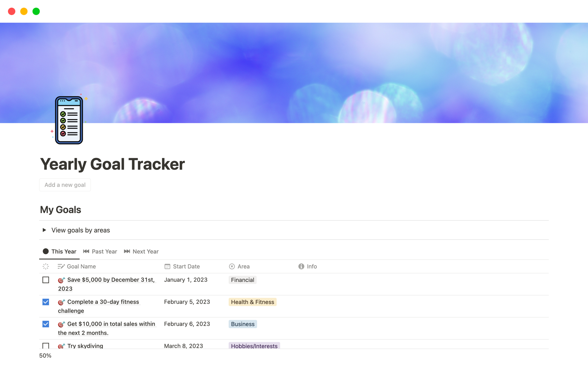Click the Goal Name column icon
The width and height of the screenshot is (588, 368).
[x=61, y=266]
